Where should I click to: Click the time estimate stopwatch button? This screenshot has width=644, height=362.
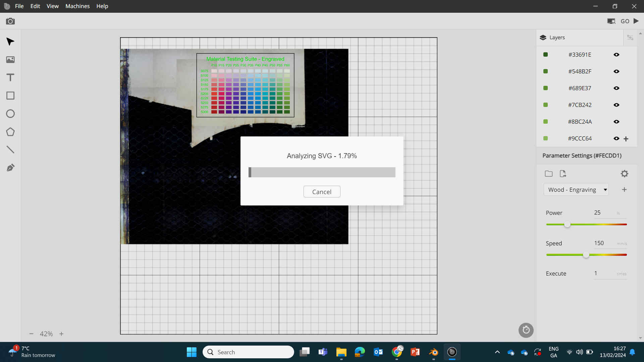526,330
